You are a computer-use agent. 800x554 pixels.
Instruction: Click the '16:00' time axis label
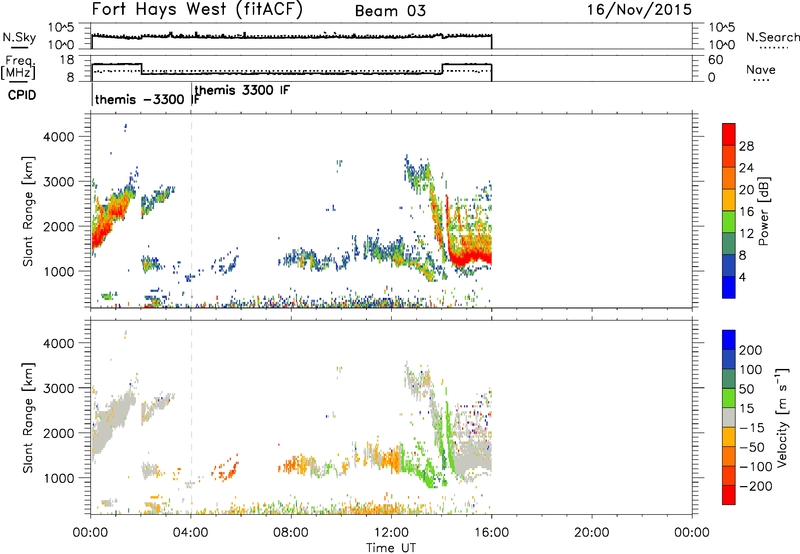(491, 533)
